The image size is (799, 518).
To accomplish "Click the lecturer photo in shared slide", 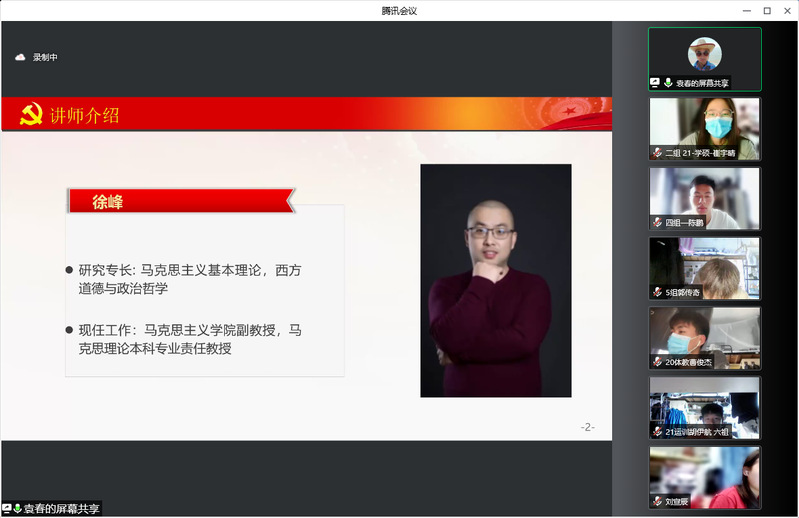I will click(x=495, y=280).
